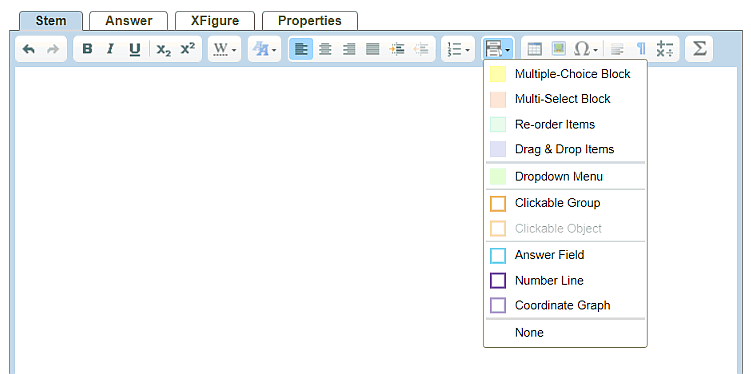Switch to the Answer tab
Viewport: 751px width, 374px height.
pos(129,21)
